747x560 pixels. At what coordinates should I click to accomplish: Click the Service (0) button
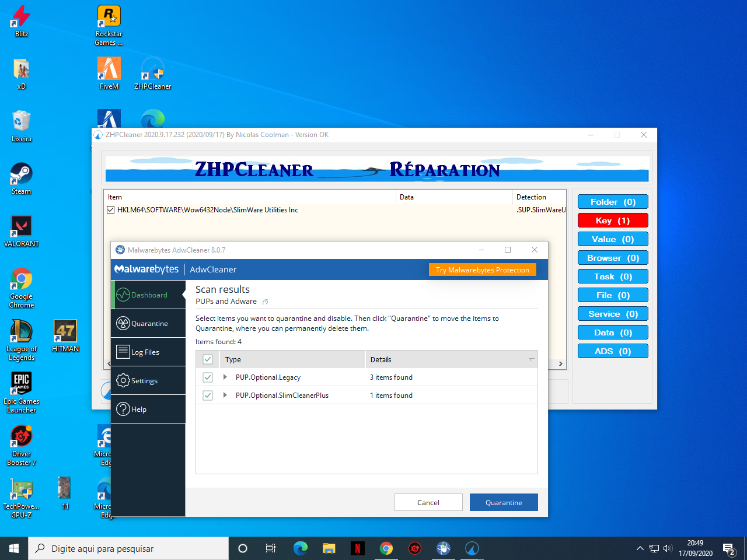pos(613,314)
